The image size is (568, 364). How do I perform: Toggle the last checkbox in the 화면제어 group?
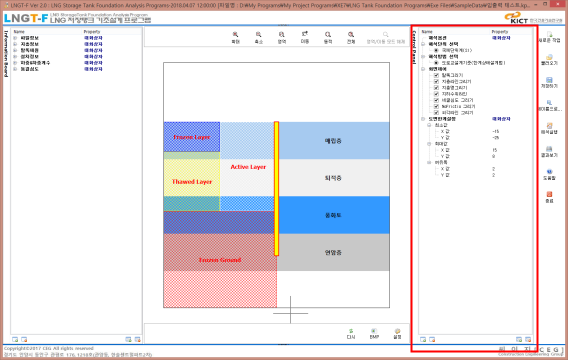[436, 113]
